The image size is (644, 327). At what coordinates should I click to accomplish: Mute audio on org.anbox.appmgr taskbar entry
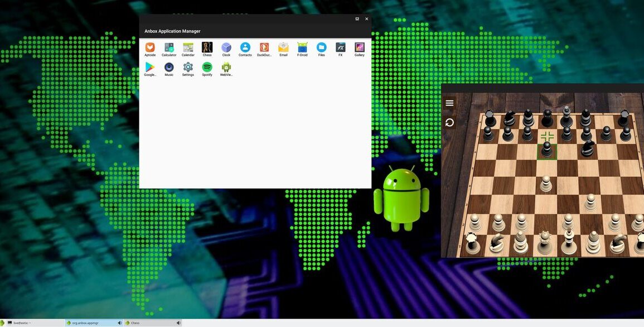click(x=119, y=323)
